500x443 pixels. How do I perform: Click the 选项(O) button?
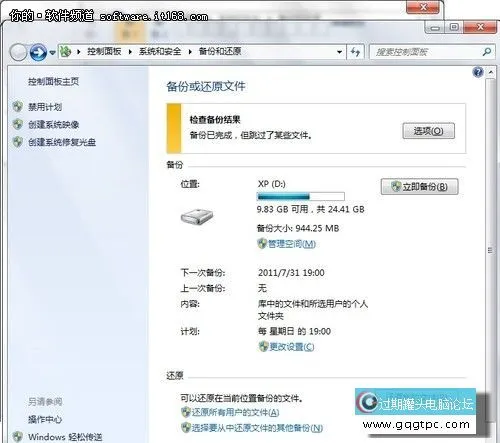[428, 131]
